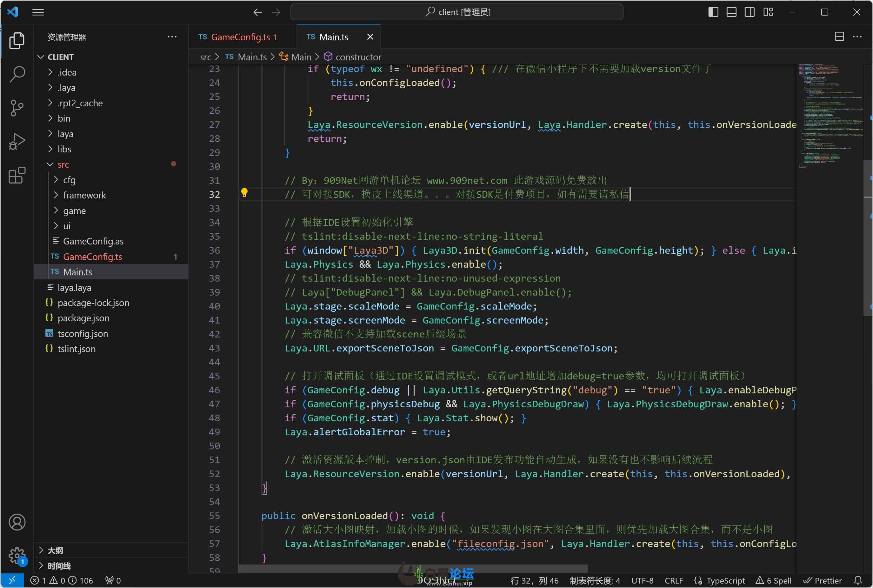Show errors and warnings problems count
Screen dimensions: 873x588
point(62,580)
